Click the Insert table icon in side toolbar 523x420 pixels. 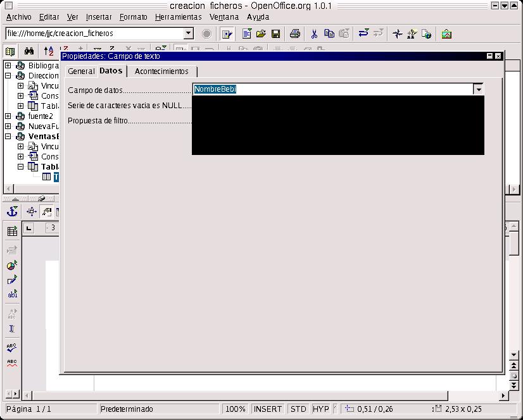(x=12, y=232)
